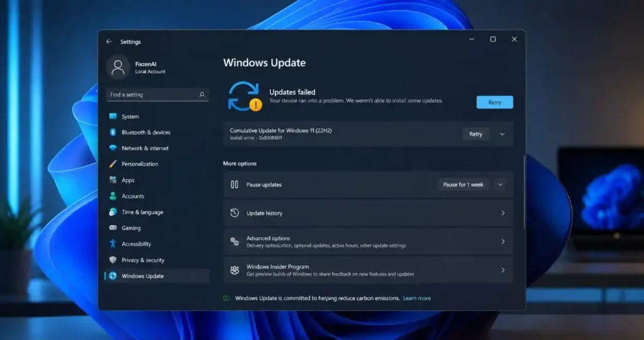This screenshot has width=644, height=340.
Task: Open Update history chevron
Action: coord(502,213)
